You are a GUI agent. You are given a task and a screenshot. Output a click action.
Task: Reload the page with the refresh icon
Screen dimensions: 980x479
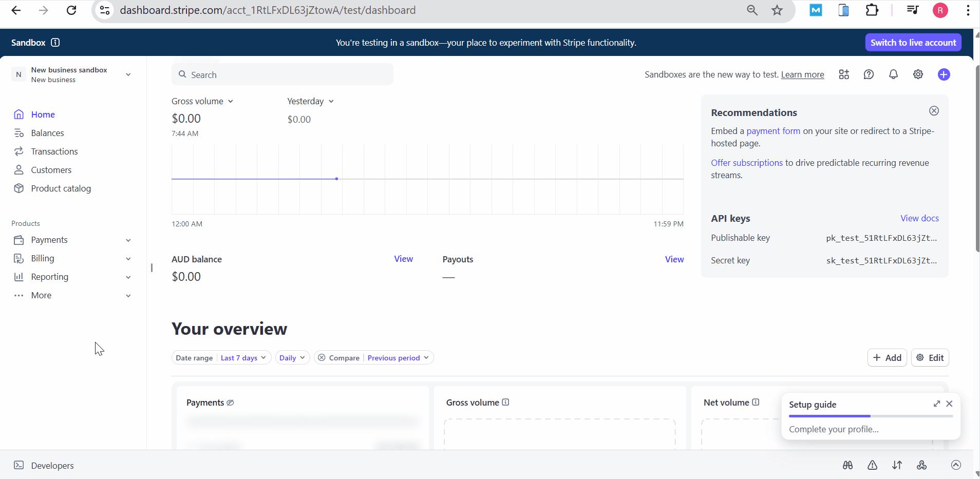coord(71,10)
